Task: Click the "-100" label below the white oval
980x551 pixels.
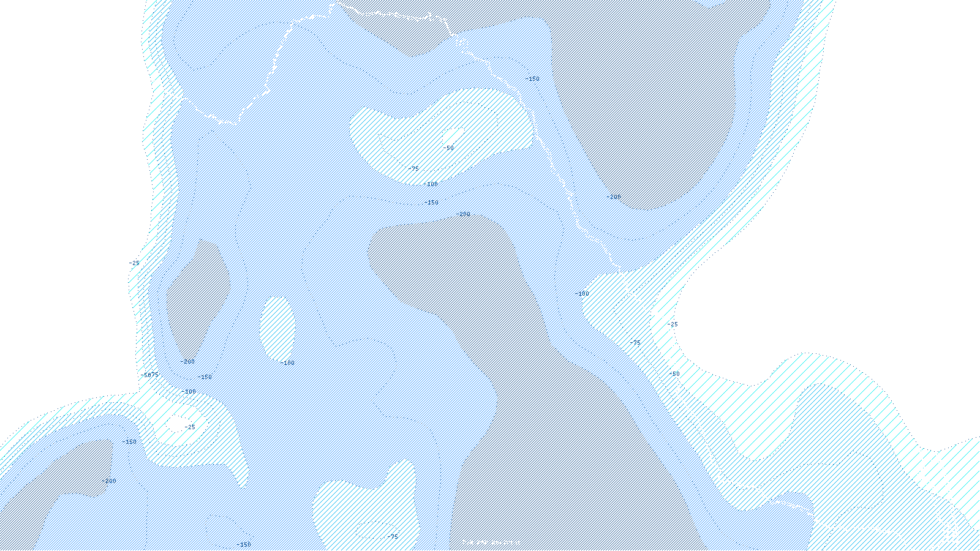Action: [x=287, y=363]
